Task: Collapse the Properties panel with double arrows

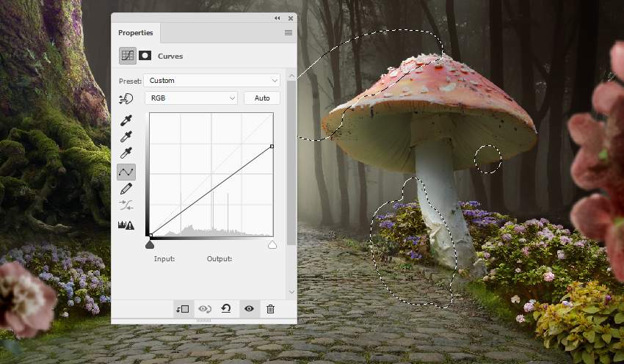Action: [x=277, y=18]
